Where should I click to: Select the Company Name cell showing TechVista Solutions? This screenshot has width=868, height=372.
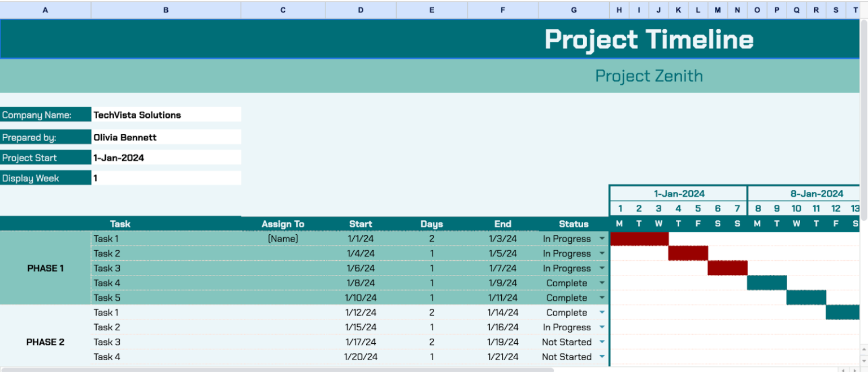tap(166, 115)
